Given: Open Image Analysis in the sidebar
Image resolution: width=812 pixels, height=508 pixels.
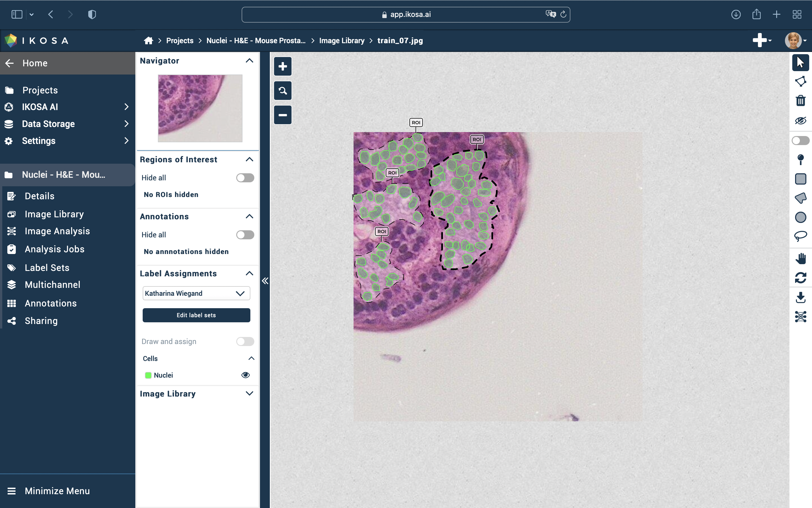Looking at the screenshot, I should tap(57, 231).
